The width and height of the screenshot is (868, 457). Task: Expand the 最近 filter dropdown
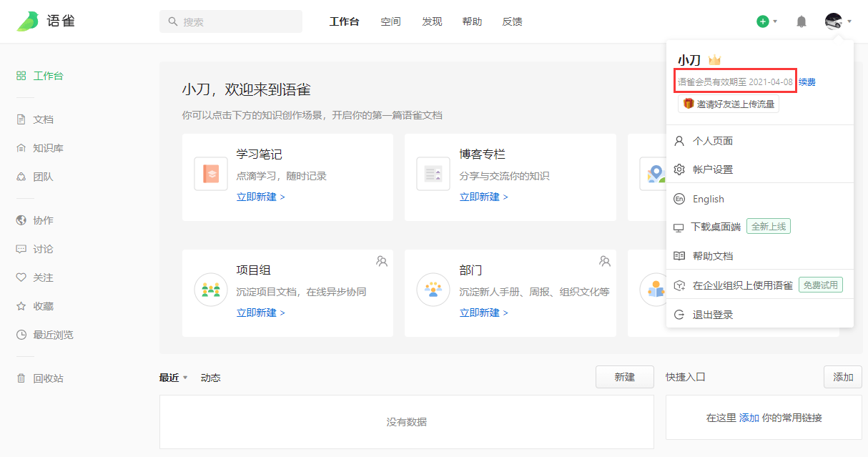(185, 378)
